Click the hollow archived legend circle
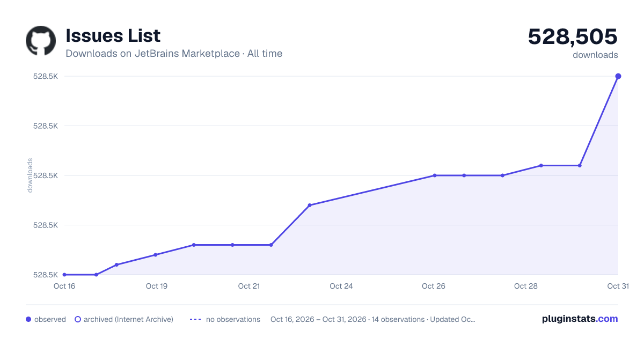 click(77, 319)
